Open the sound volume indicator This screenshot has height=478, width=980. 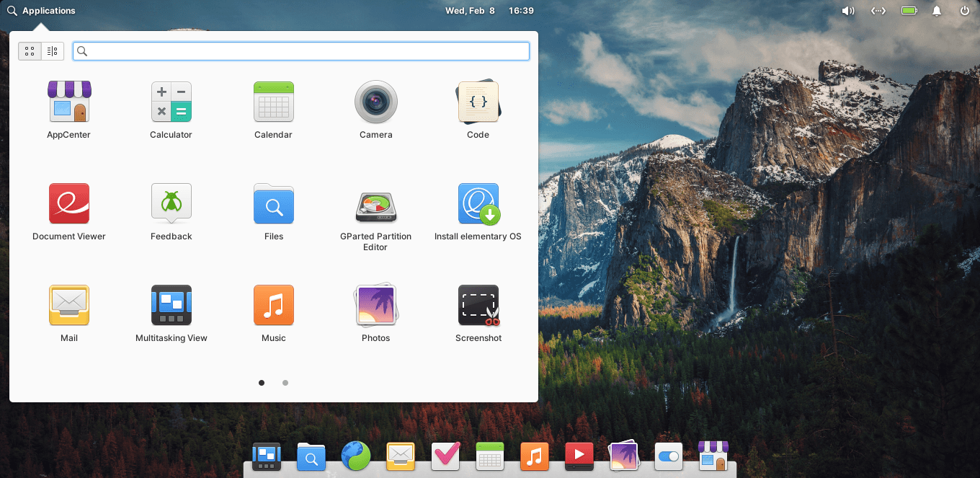click(848, 11)
